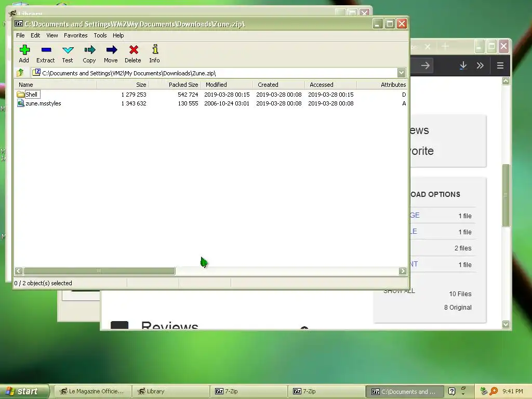The image size is (532, 399).
Task: Click 2 files download row
Action: pos(463,248)
